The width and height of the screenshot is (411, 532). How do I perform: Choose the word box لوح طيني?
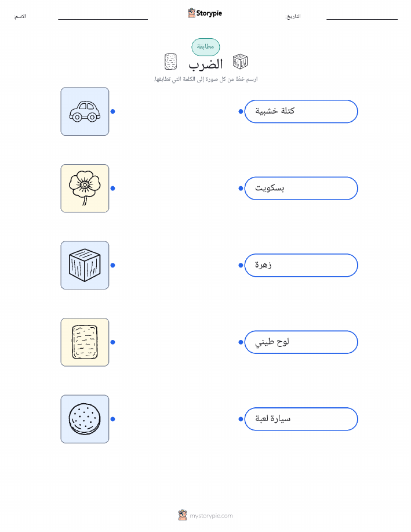click(x=301, y=342)
